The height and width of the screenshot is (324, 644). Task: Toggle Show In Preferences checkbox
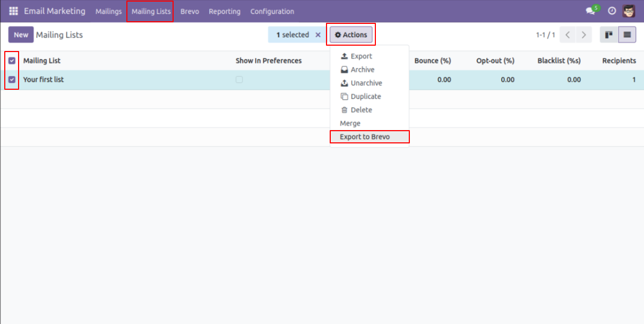click(x=239, y=80)
